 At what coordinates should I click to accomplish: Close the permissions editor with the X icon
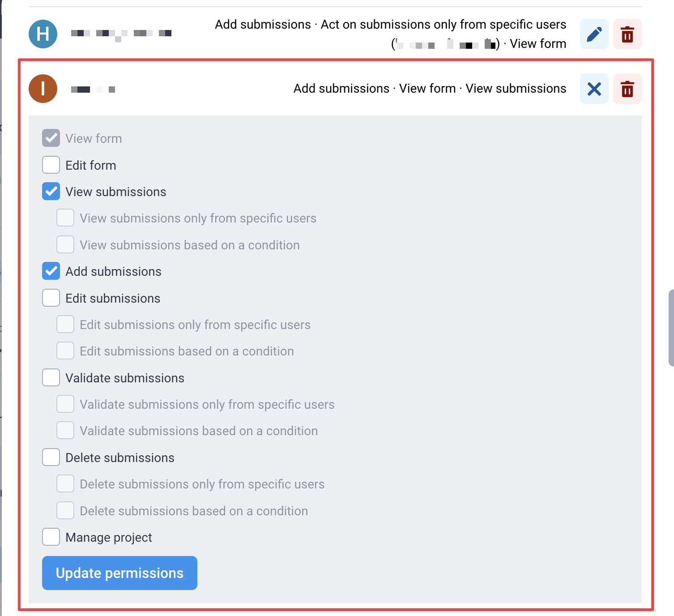[x=594, y=89]
